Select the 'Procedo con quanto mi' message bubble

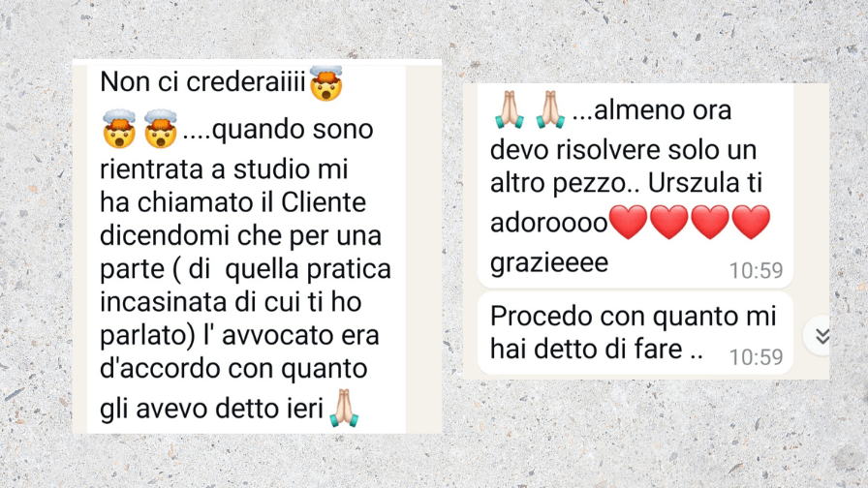click(635, 333)
